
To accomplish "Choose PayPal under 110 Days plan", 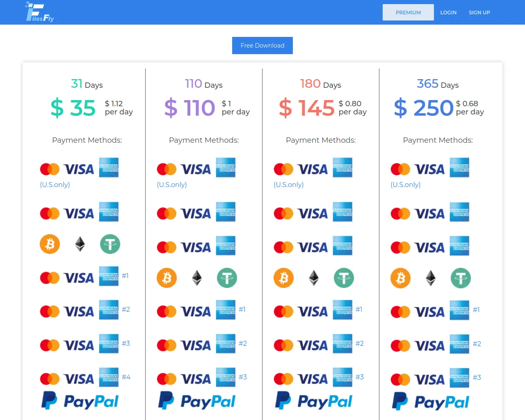I will point(197,401).
